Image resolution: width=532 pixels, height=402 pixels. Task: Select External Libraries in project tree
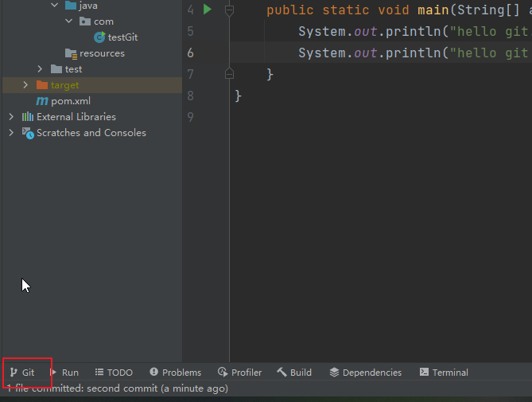(x=76, y=117)
